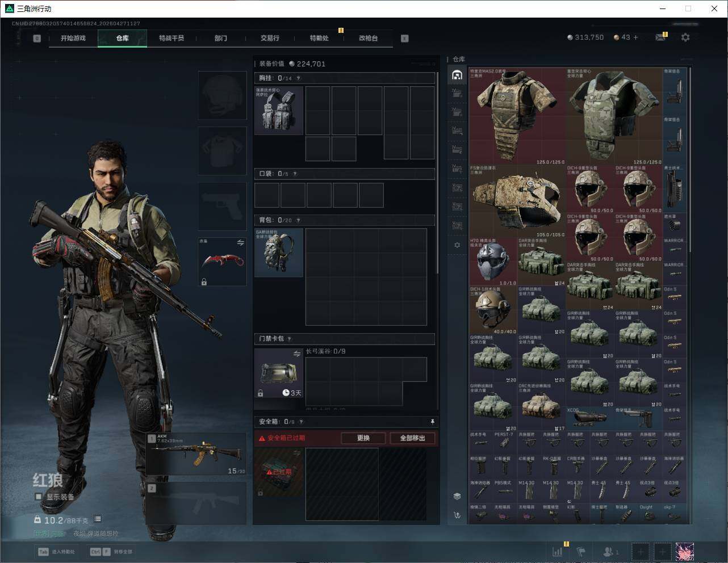Click the swap arrows on the keycard case
The height and width of the screenshot is (563, 728).
[296, 354]
